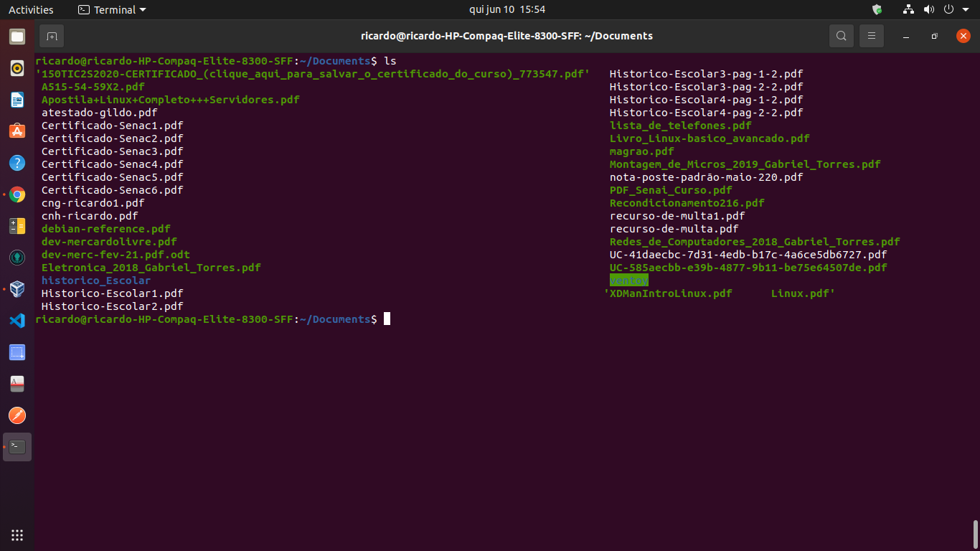Click Apostila+Linux+Completo+++Servidores.pdf file name
Image resolution: width=980 pixels, height=551 pixels.
pyautogui.click(x=171, y=99)
